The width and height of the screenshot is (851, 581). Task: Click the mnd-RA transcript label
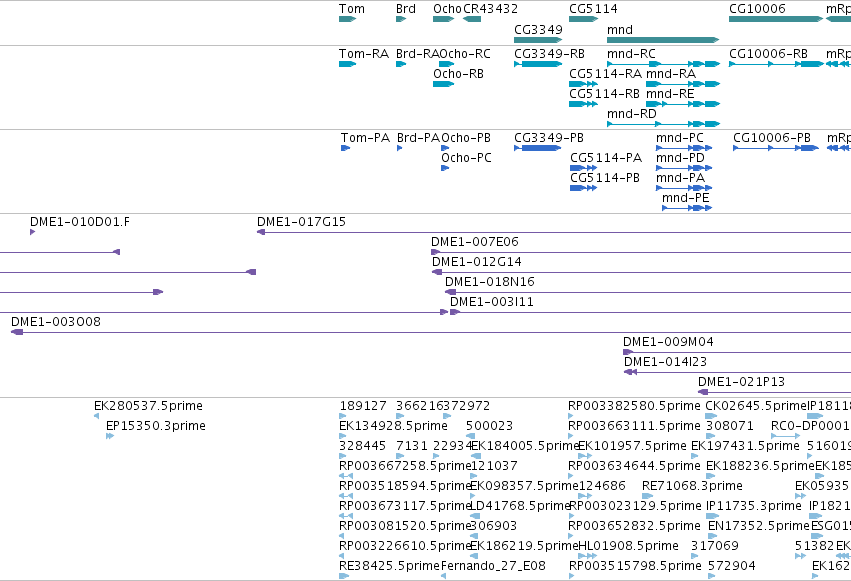pyautogui.click(x=671, y=74)
